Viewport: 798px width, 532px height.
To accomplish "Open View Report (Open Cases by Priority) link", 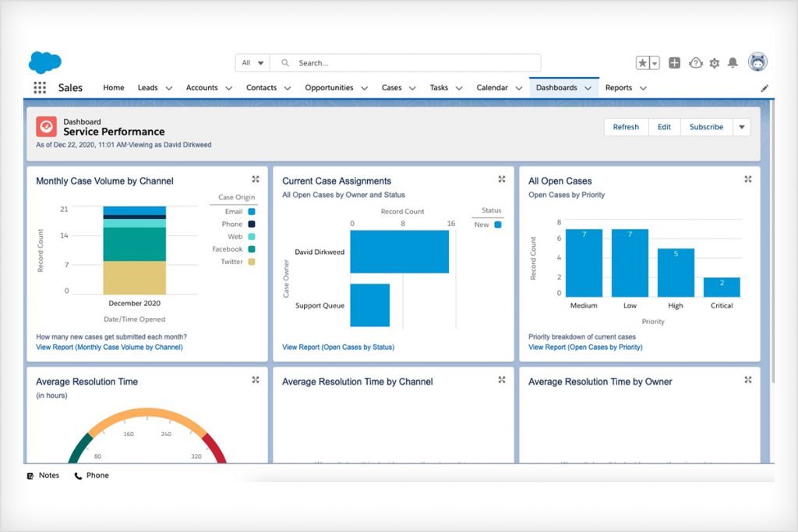I will (585, 347).
